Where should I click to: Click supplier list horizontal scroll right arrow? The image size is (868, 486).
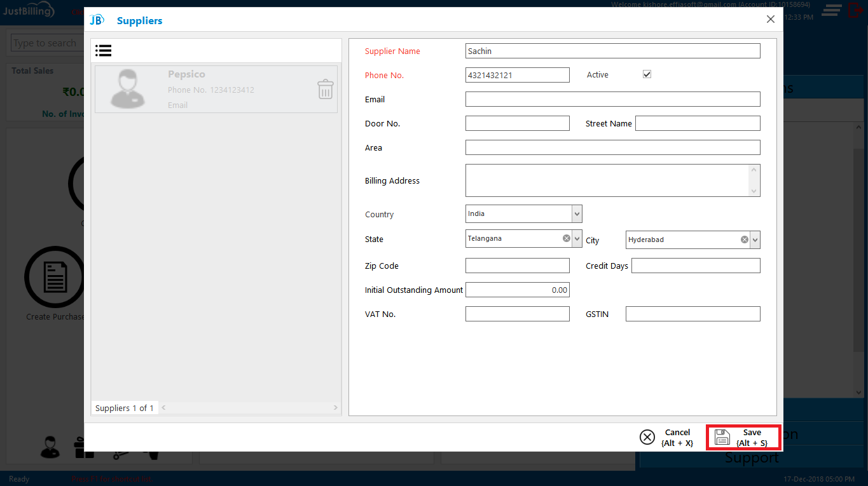pyautogui.click(x=336, y=408)
